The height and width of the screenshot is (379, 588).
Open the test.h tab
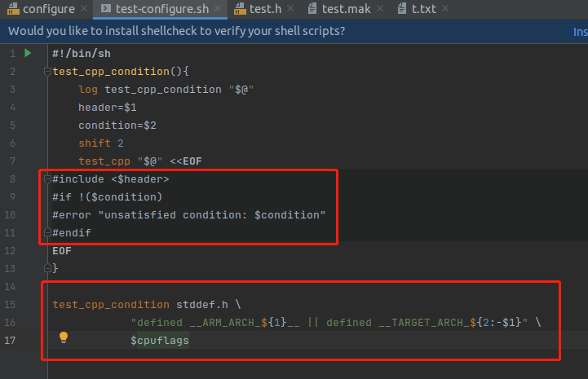[x=265, y=9]
